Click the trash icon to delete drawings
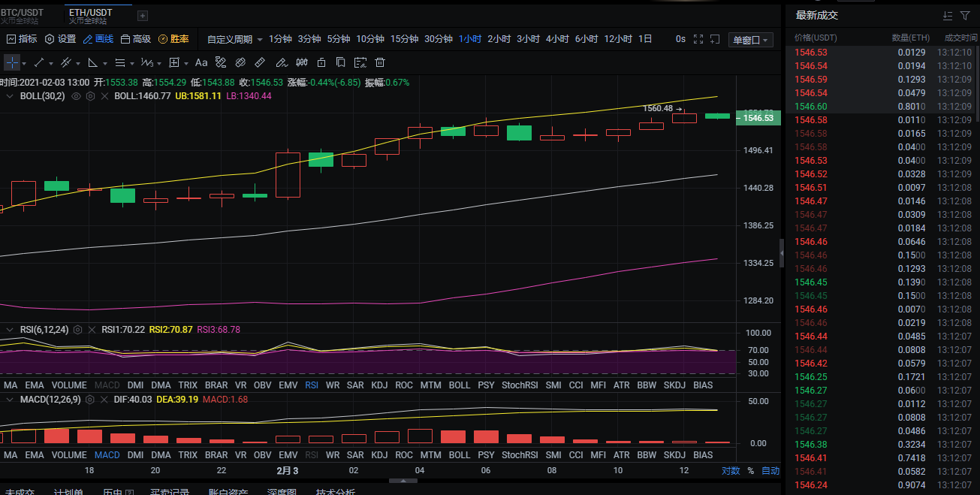 380,62
